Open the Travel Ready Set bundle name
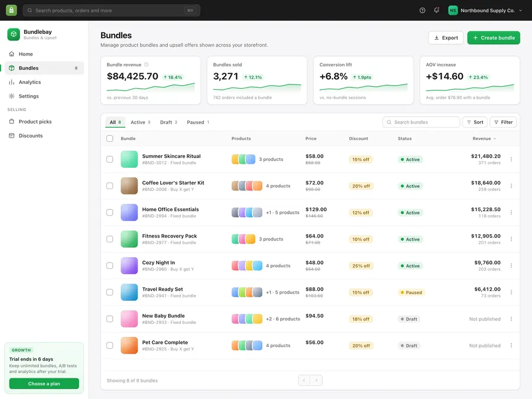 coord(163,289)
